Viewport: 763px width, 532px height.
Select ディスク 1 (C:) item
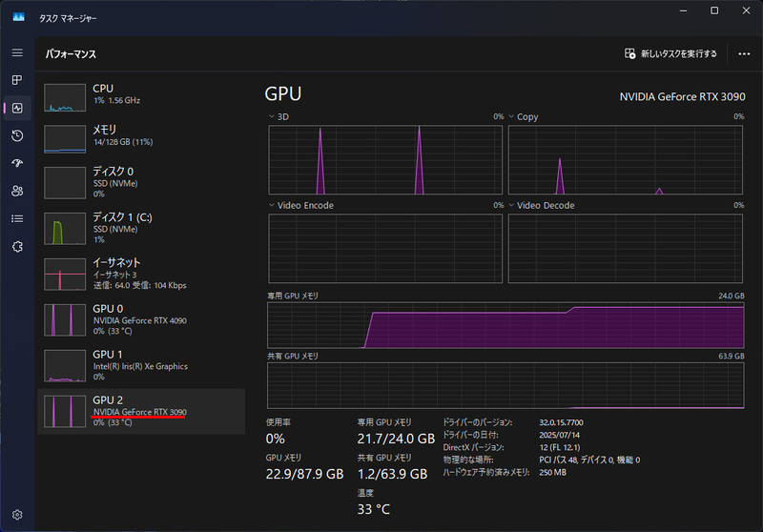(x=141, y=228)
